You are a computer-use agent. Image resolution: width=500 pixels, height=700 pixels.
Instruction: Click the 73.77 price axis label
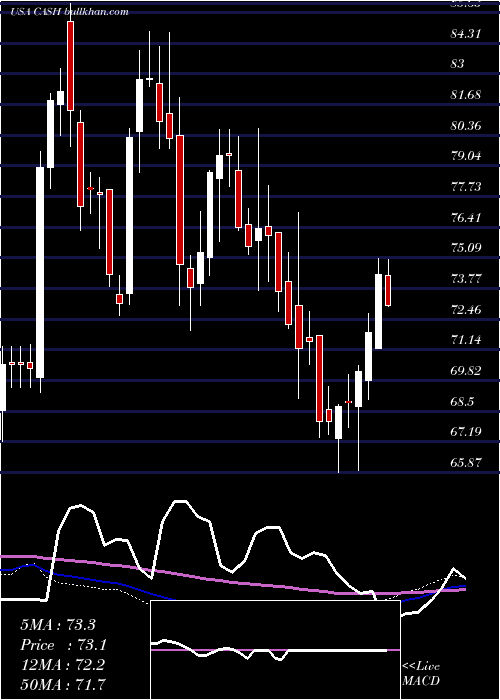466,279
